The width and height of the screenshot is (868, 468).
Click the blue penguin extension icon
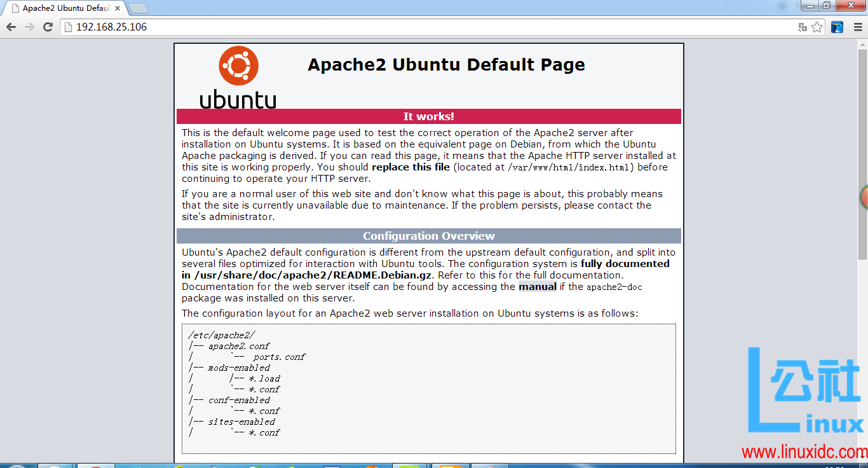point(837,27)
